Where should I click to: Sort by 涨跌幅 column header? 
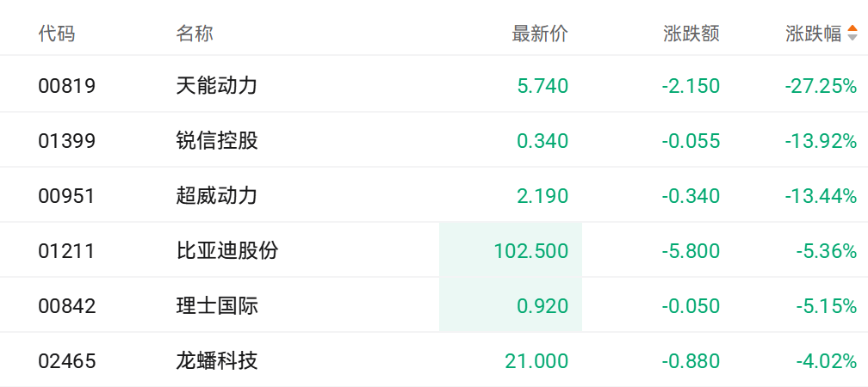tap(813, 34)
